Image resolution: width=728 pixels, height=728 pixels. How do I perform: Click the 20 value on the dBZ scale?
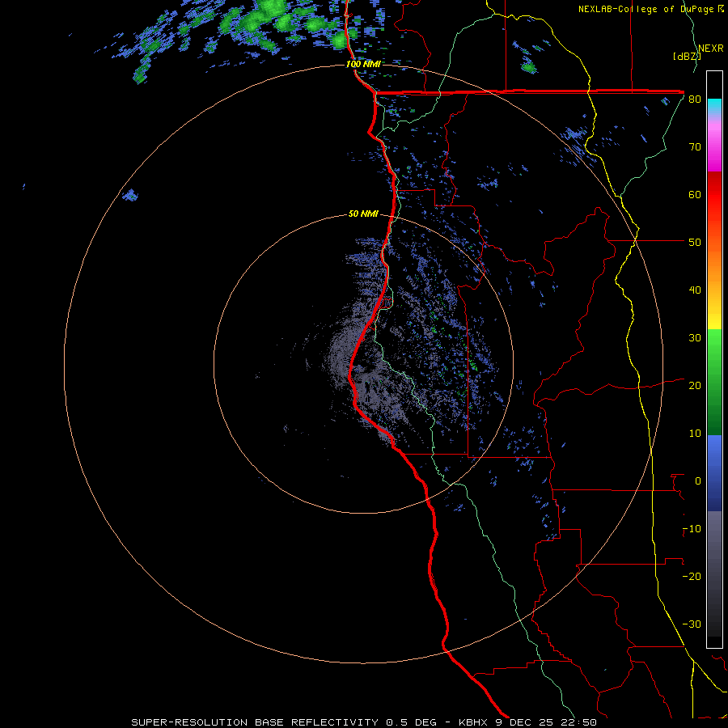(695, 386)
